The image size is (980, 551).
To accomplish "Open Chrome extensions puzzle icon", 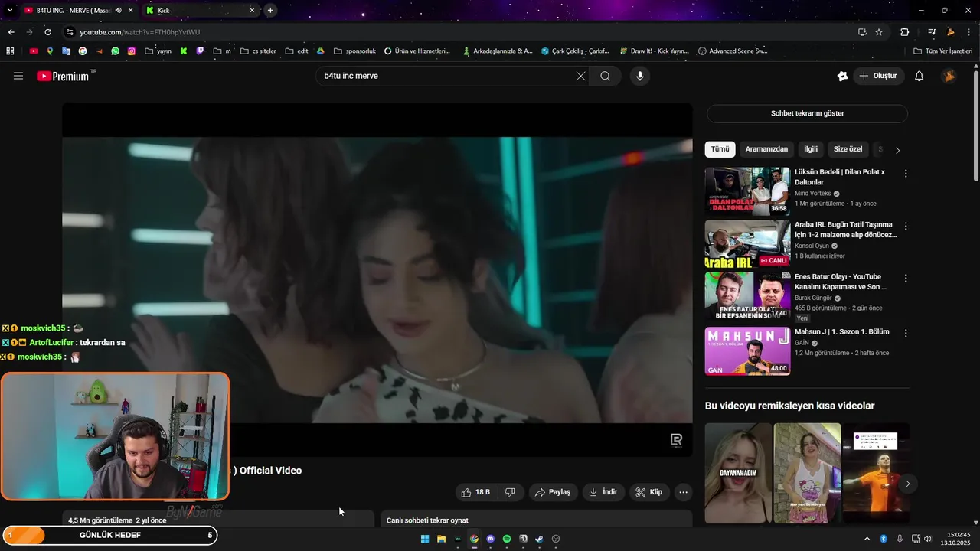I will [x=905, y=32].
